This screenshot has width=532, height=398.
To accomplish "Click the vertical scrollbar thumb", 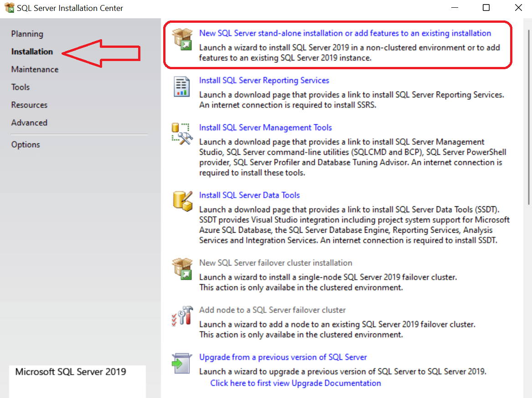I will [x=529, y=117].
